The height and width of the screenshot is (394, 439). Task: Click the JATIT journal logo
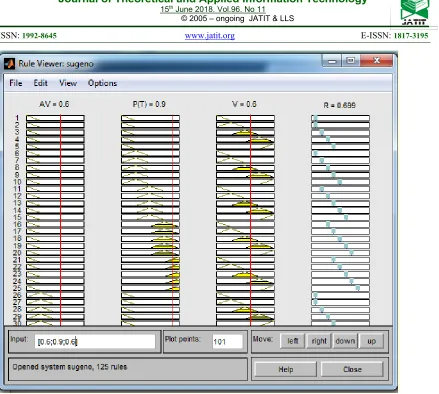[414, 12]
